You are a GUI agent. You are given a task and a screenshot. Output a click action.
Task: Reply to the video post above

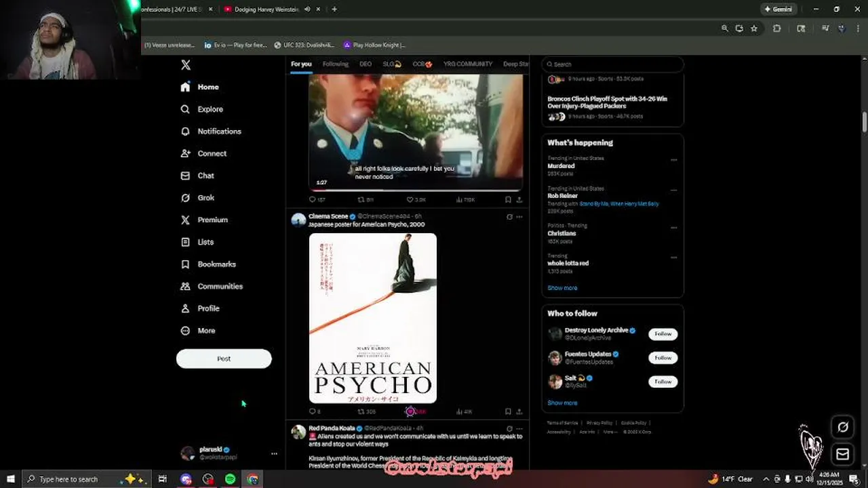[x=317, y=200]
